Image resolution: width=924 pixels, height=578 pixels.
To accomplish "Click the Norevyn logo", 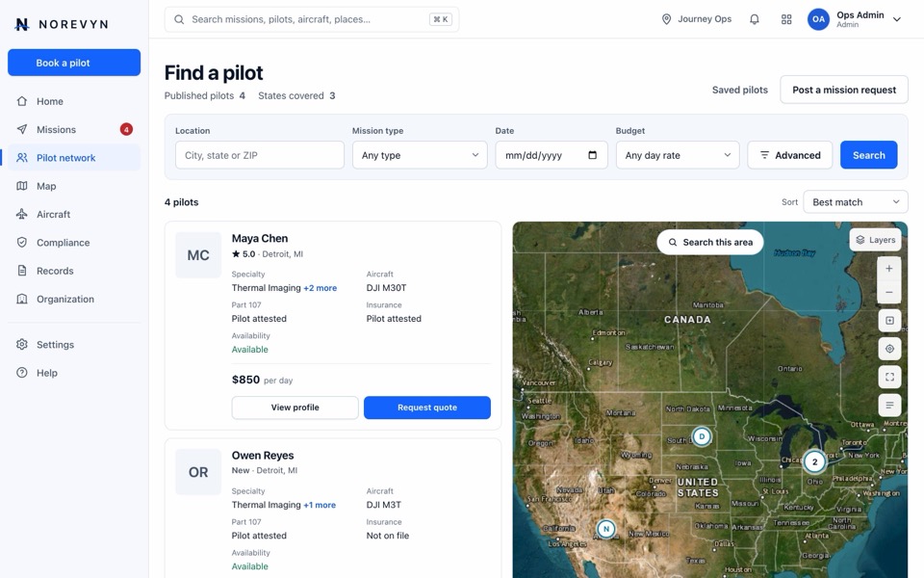I will coord(62,24).
